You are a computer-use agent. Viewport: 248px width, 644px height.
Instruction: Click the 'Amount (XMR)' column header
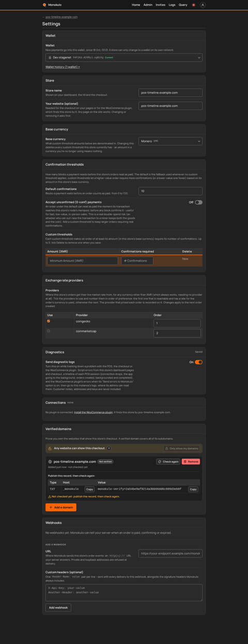(x=58, y=251)
